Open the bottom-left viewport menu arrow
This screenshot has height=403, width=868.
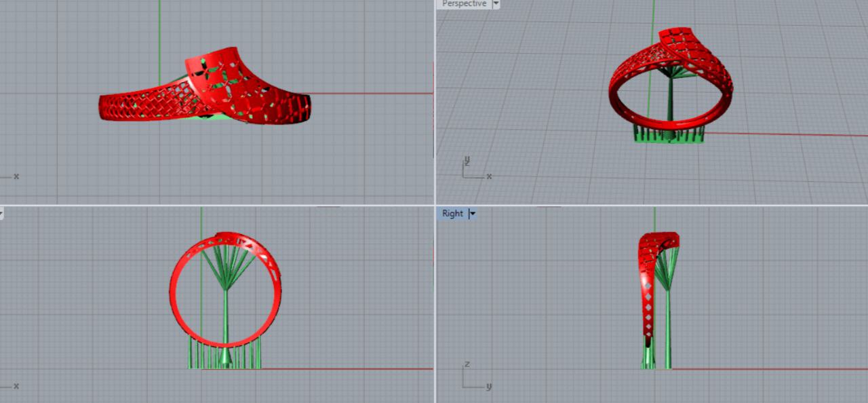coord(1,214)
